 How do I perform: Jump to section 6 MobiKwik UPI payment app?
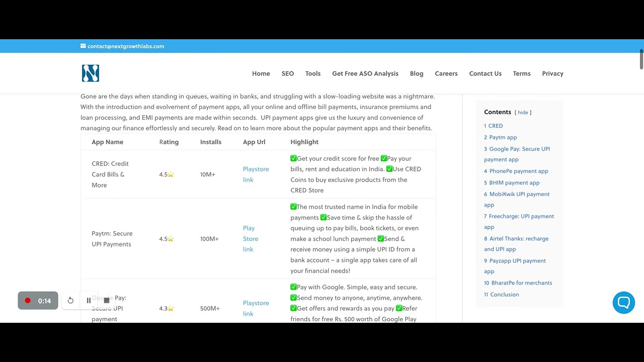[517, 200]
